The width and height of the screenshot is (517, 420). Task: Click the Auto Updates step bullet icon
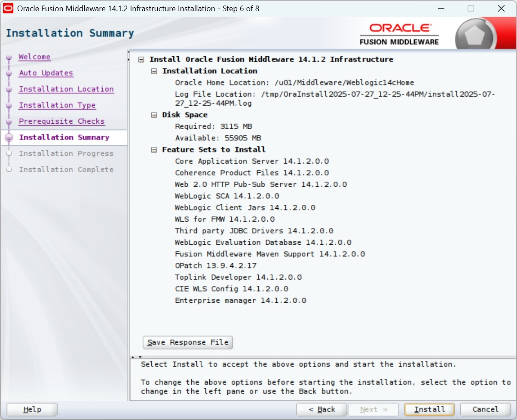click(9, 73)
